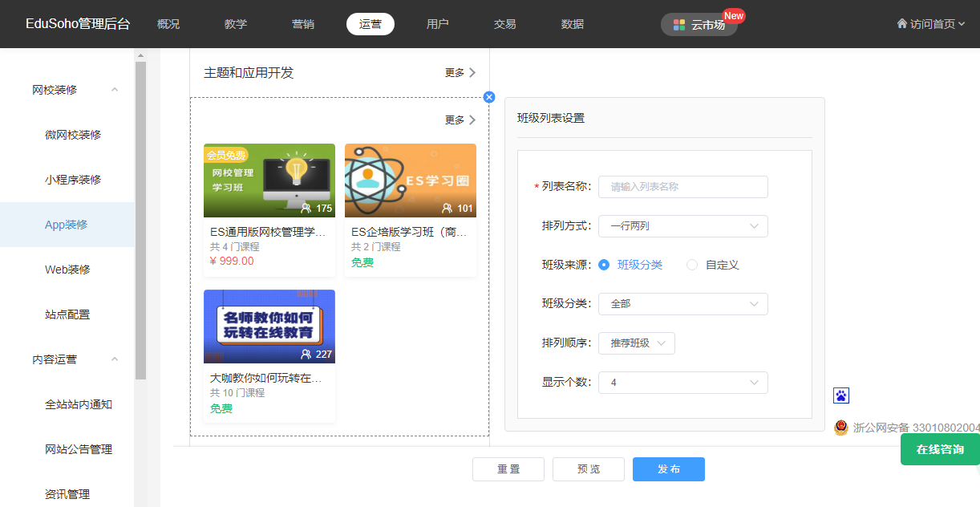Click the Baidu paw icon
This screenshot has width=980, height=507.
841,395
